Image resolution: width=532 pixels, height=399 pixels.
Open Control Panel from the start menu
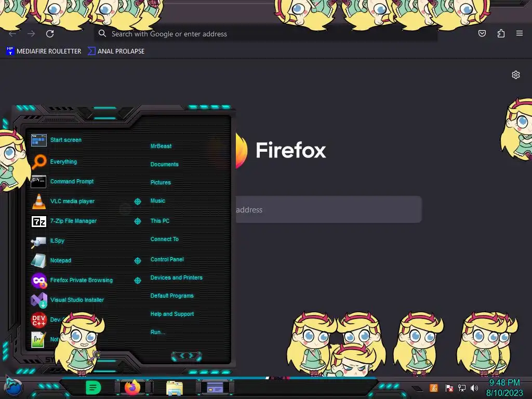(x=167, y=259)
